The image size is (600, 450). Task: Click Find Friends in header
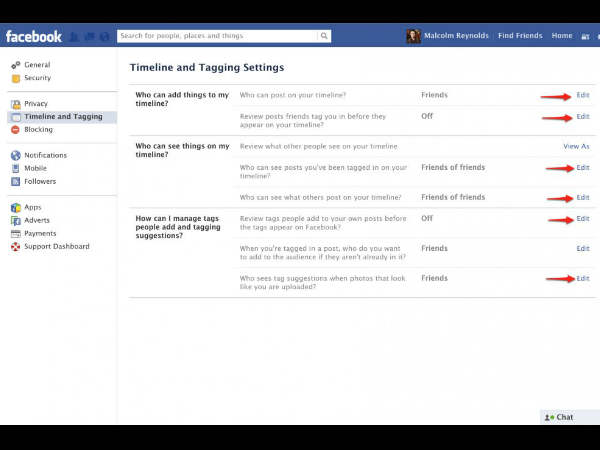pyautogui.click(x=520, y=36)
